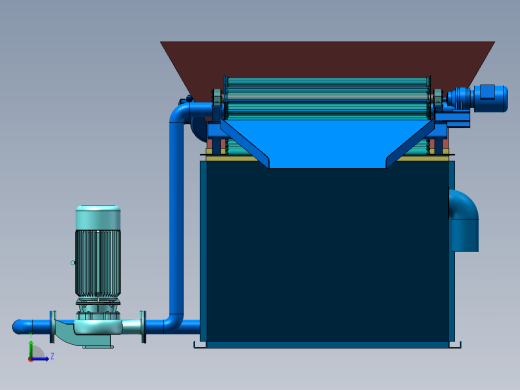The image size is (520, 390).
Task: Select the pump's teal volute casing at base
Action: 97,328
